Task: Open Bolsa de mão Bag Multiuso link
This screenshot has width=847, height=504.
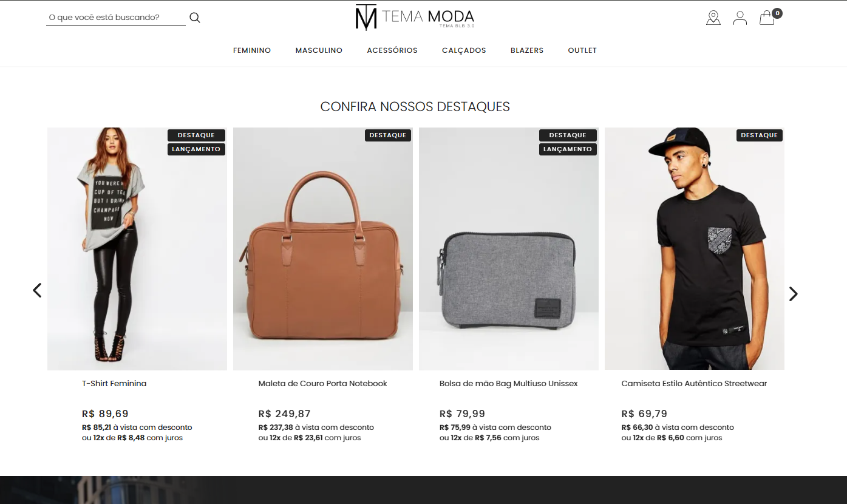Action: point(508,383)
